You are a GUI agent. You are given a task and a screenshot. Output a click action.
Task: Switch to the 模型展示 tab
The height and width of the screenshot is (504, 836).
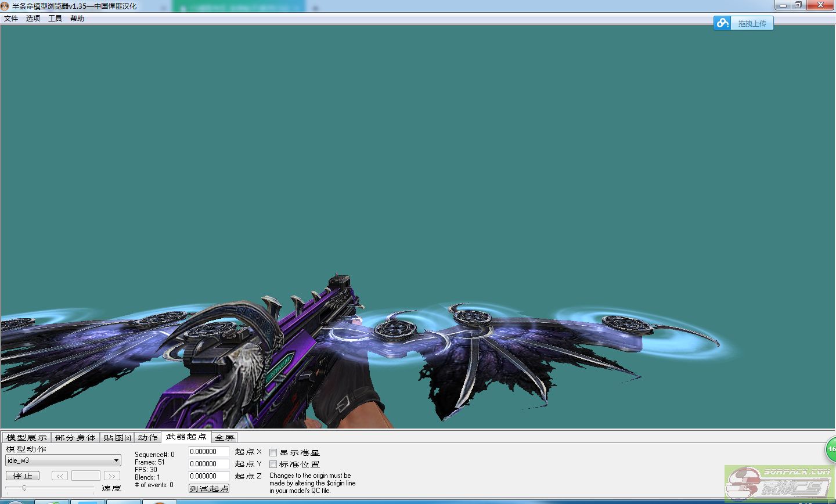click(x=27, y=438)
